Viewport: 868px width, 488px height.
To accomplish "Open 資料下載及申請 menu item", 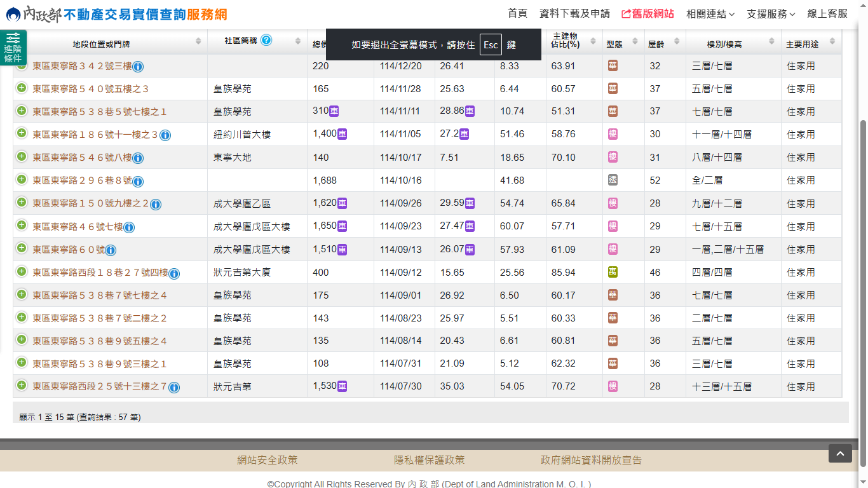I will coord(574,13).
